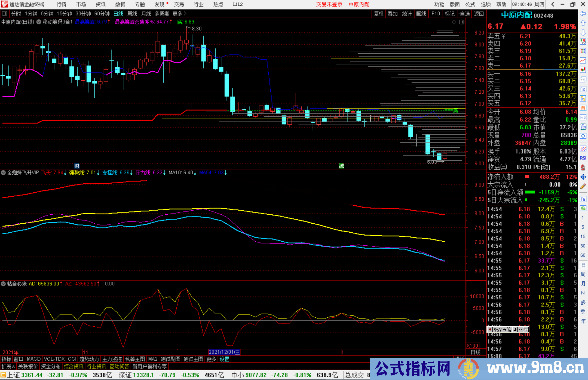Click the f(x) formula icon in sidebar
This screenshot has width=588, height=380.
(583, 127)
